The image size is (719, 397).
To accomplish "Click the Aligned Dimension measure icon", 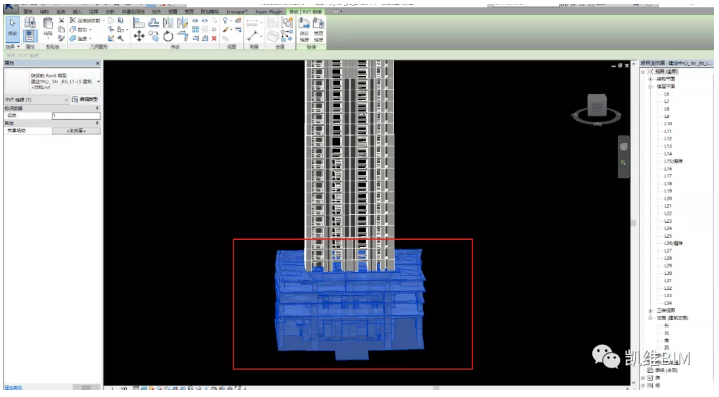I will click(253, 22).
